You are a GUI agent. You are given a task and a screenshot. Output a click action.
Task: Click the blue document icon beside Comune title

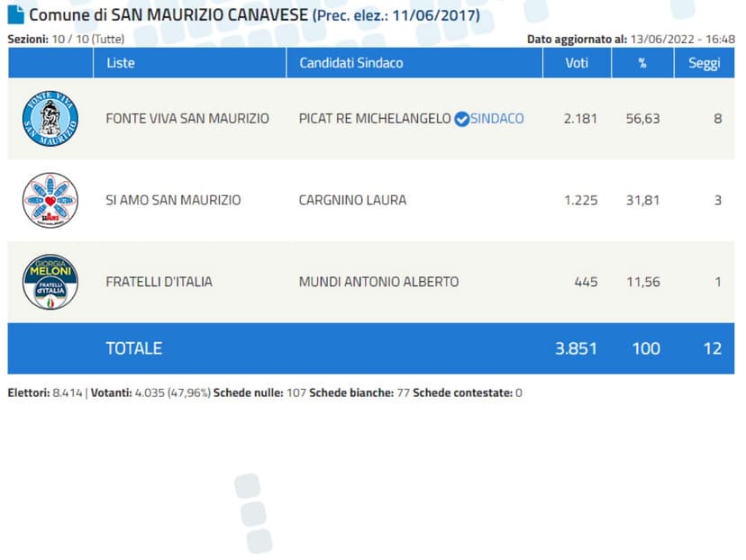[x=15, y=15]
